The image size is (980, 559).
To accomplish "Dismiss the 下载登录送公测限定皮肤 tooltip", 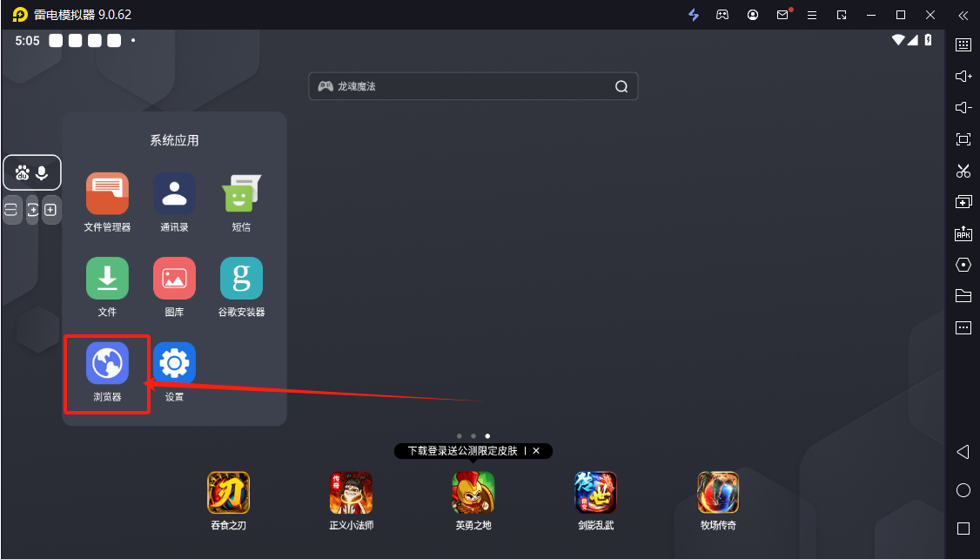I will click(536, 451).
